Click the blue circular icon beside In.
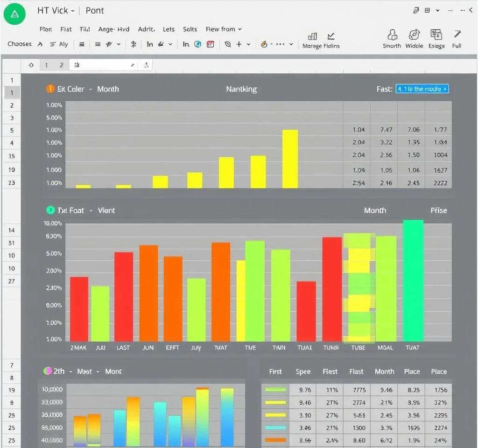The width and height of the screenshot is (478, 448). (197, 44)
